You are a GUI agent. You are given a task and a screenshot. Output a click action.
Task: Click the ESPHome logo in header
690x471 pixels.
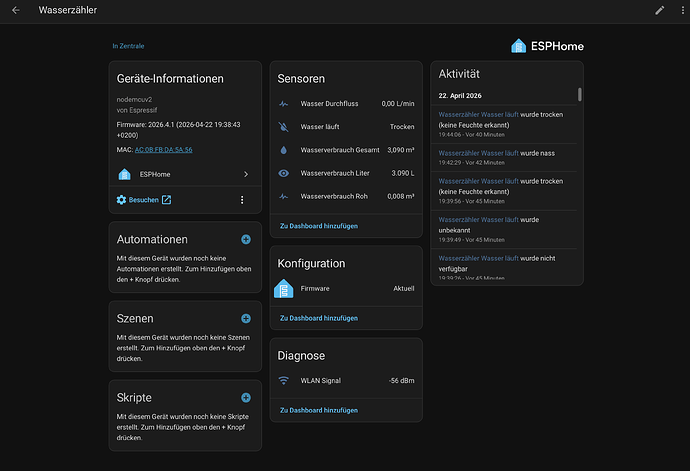[547, 46]
